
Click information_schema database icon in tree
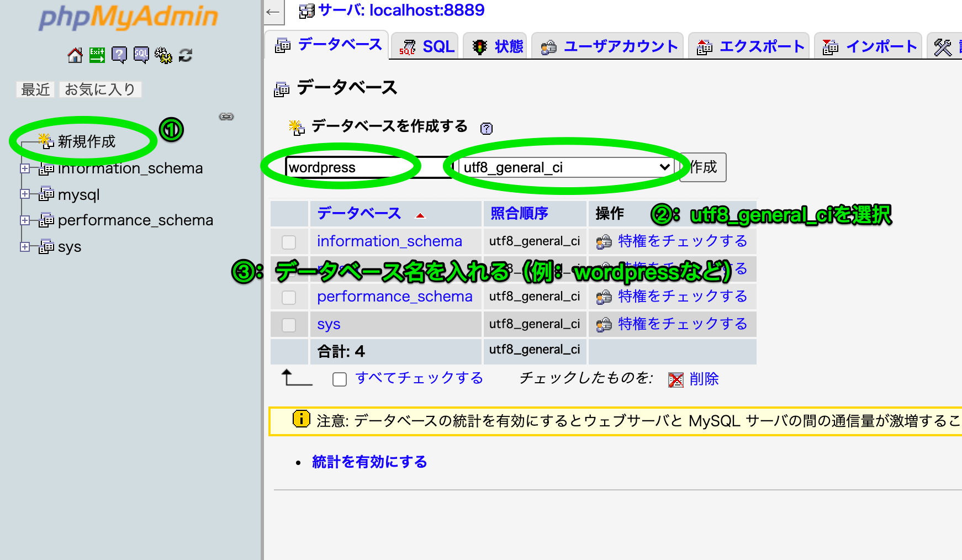(46, 168)
